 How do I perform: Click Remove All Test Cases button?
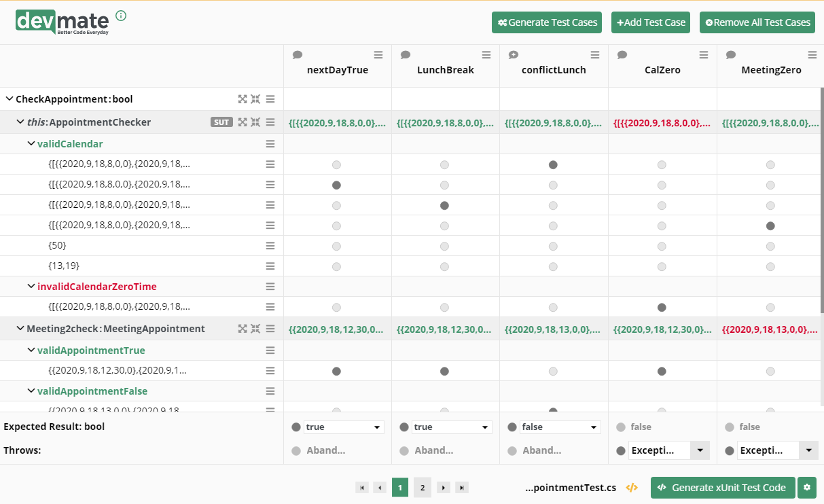point(757,22)
